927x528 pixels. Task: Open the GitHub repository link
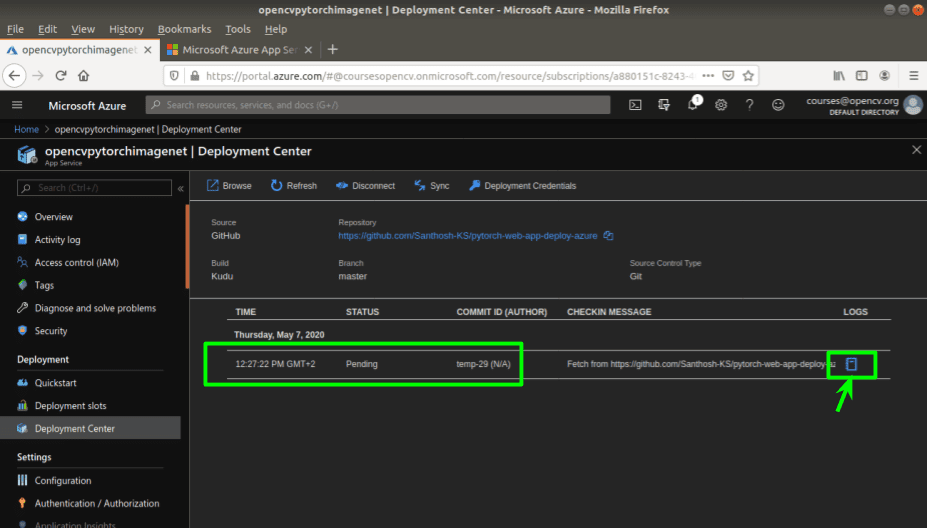coord(468,235)
